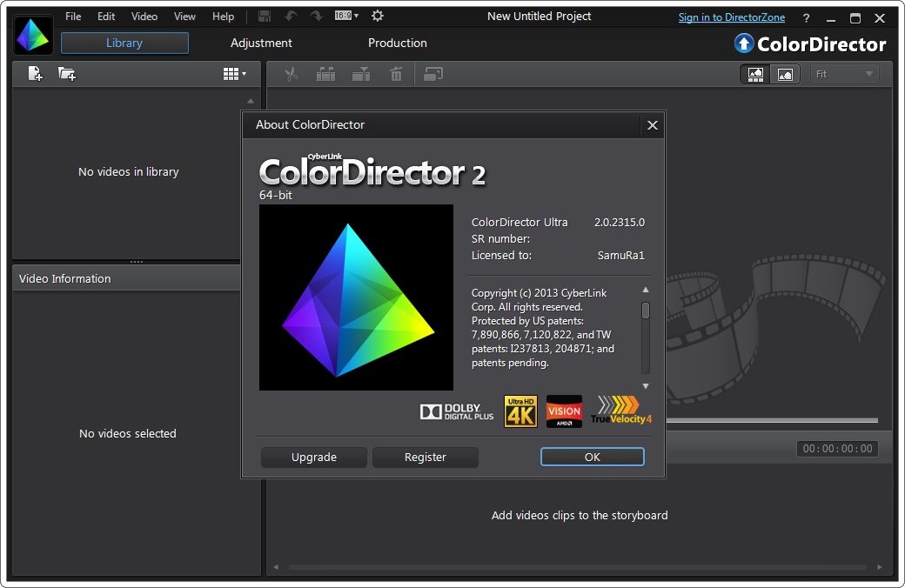The image size is (905, 588).
Task: Switch to viewer only mode
Action: pyautogui.click(x=785, y=75)
